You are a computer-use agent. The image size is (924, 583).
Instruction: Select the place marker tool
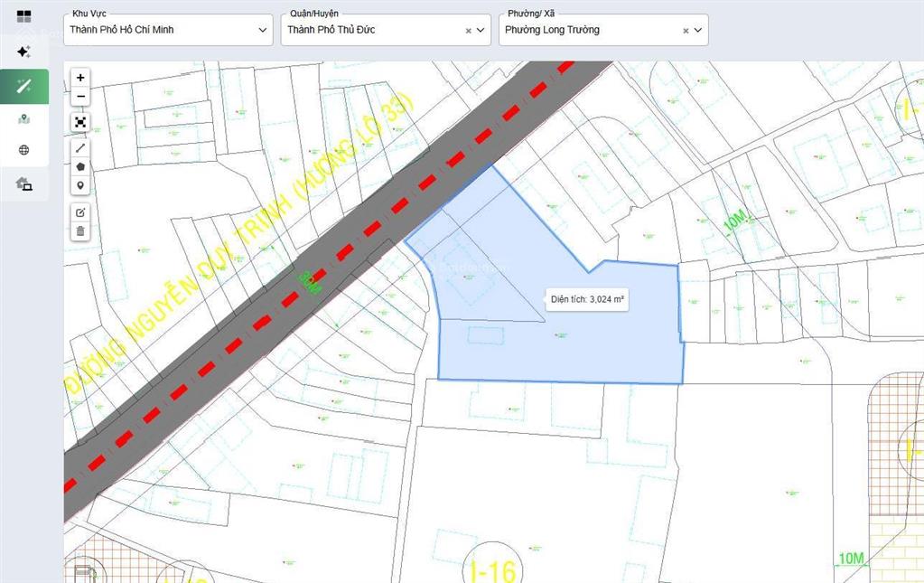tap(80, 185)
